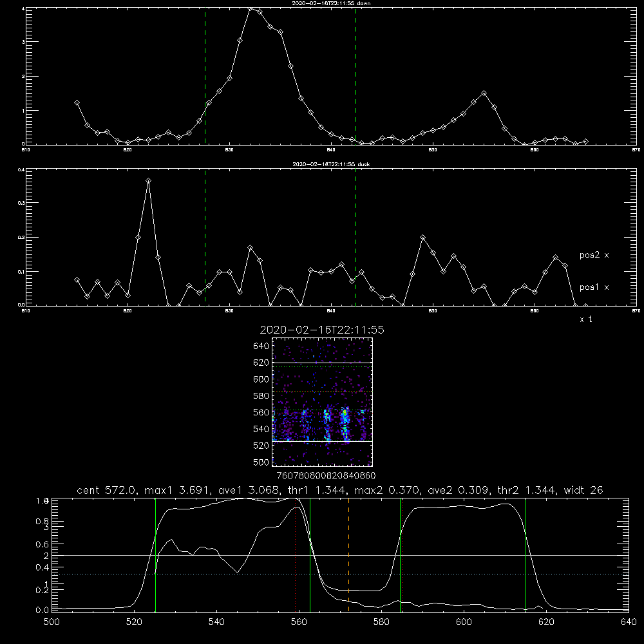Click the 'x t' label
The image size is (644, 644).
point(585,319)
